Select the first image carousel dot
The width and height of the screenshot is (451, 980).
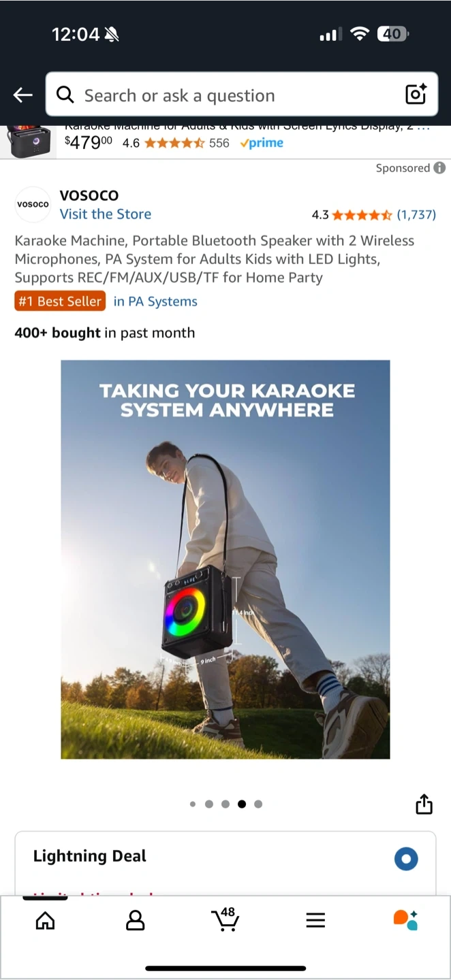[193, 804]
